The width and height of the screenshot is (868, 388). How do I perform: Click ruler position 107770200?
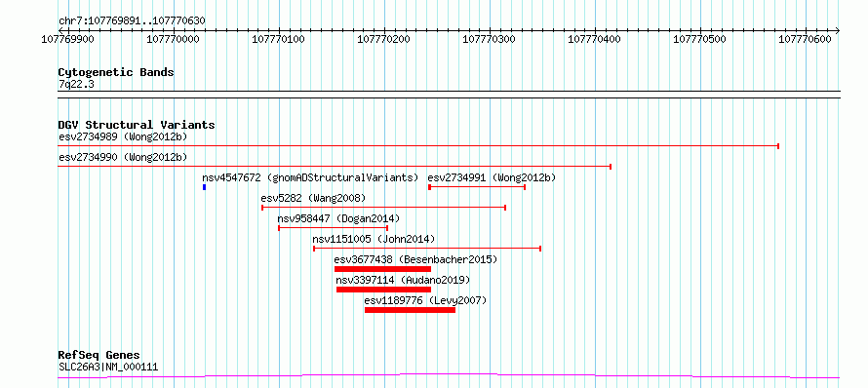[384, 39]
